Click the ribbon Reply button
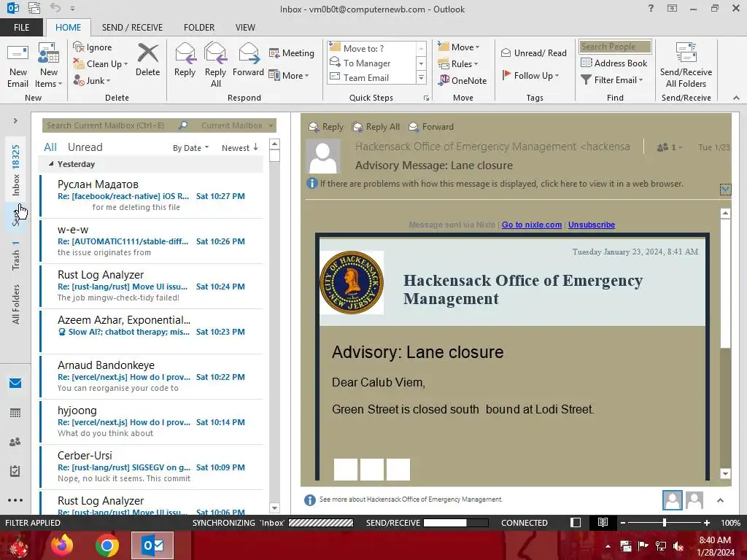Screen dimensions: 747x560 tap(185, 60)
